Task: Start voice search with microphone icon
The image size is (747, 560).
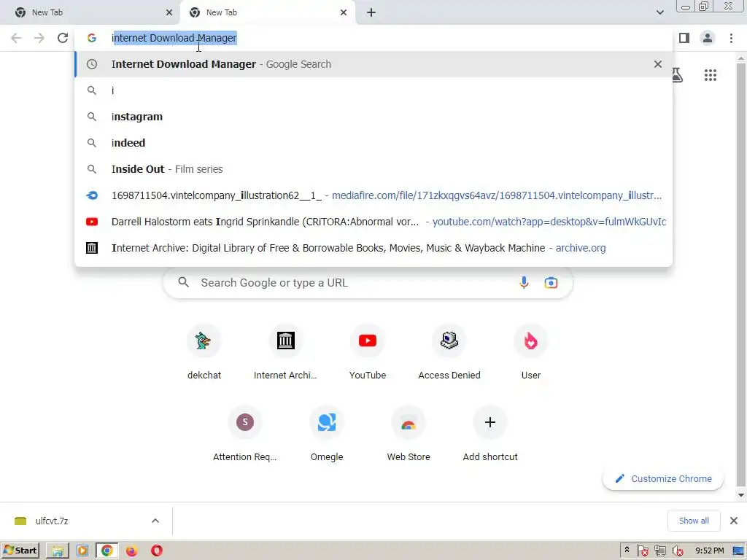Action: (x=524, y=282)
